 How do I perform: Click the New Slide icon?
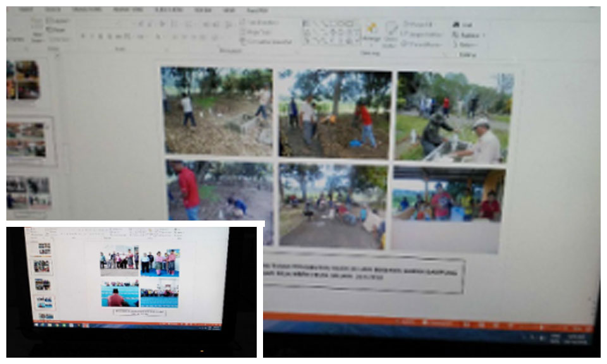pyautogui.click(x=37, y=30)
